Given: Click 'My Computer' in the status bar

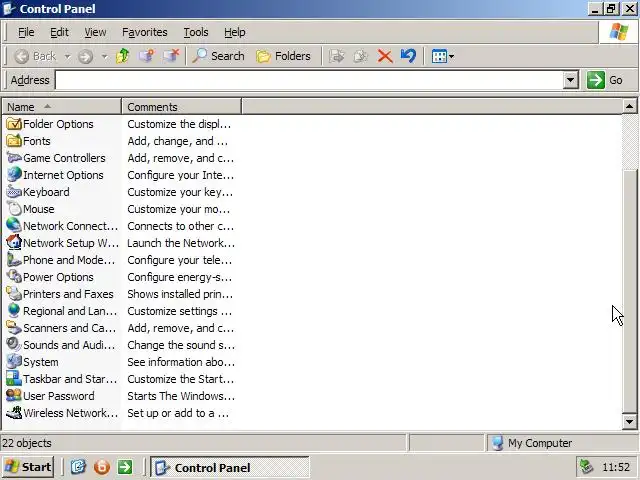Looking at the screenshot, I should pyautogui.click(x=540, y=443).
